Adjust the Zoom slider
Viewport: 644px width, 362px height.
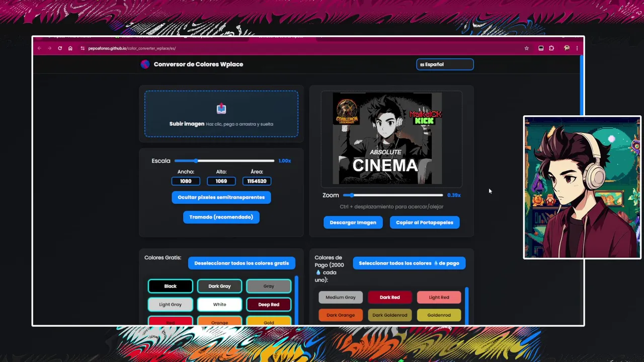393,195
